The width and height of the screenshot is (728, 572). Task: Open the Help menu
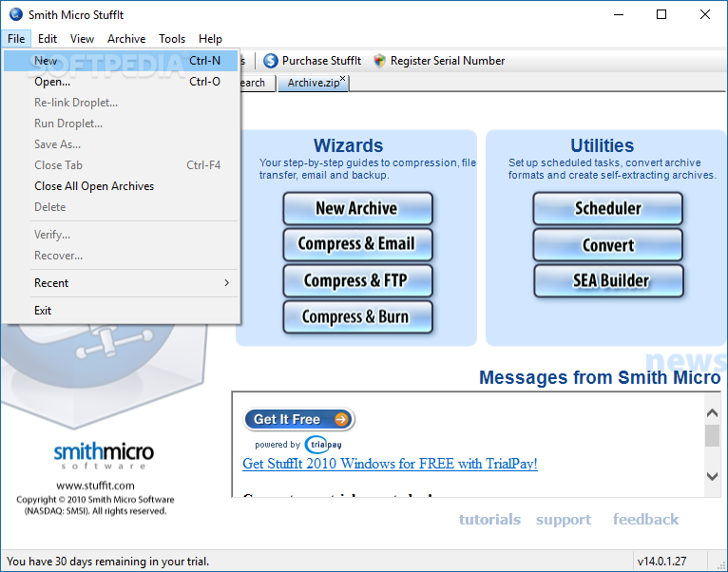210,39
